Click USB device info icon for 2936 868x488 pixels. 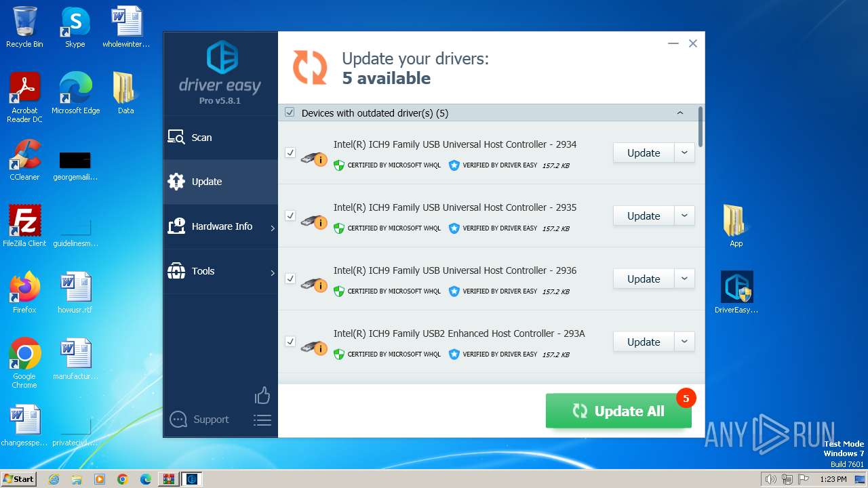click(x=314, y=285)
